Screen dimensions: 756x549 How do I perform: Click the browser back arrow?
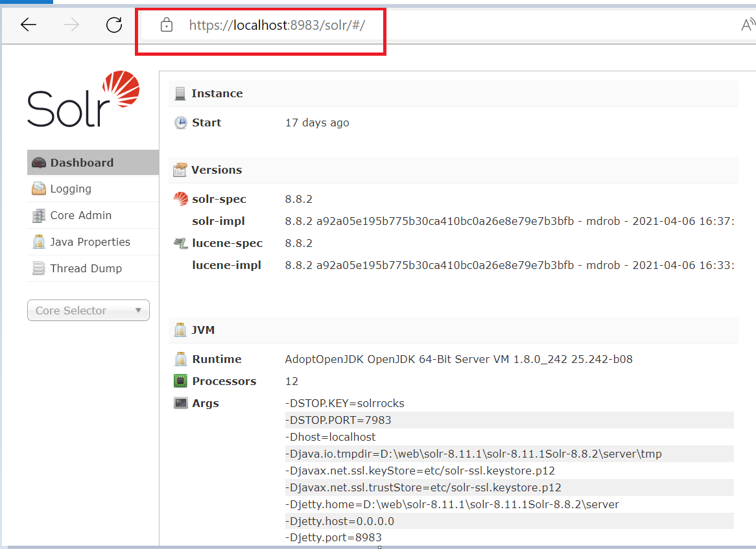[x=29, y=25]
